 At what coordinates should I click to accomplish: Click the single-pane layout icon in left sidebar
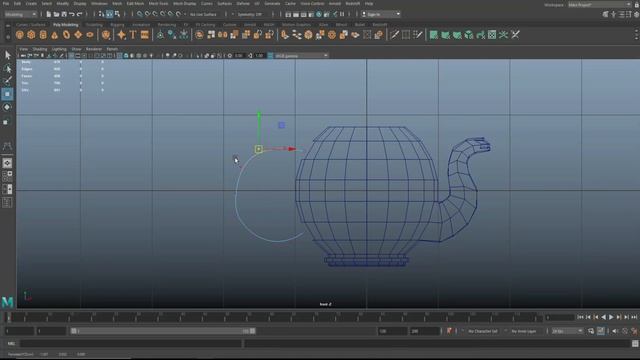point(7,163)
